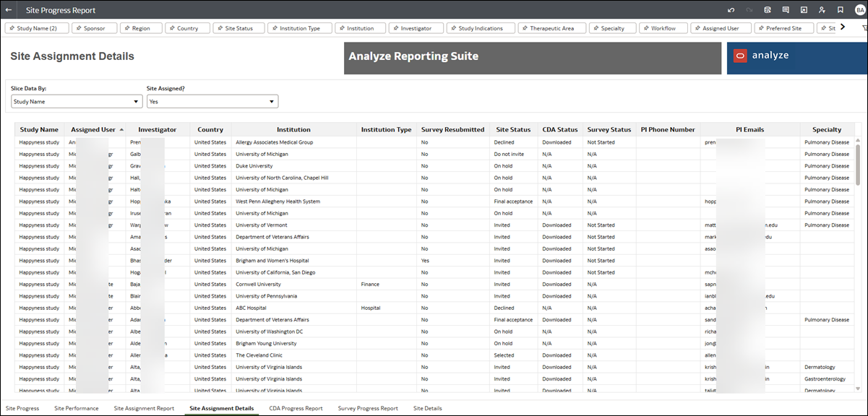This screenshot has width=868, height=416.
Task: Select the Site Assignment Details tab
Action: click(221, 408)
